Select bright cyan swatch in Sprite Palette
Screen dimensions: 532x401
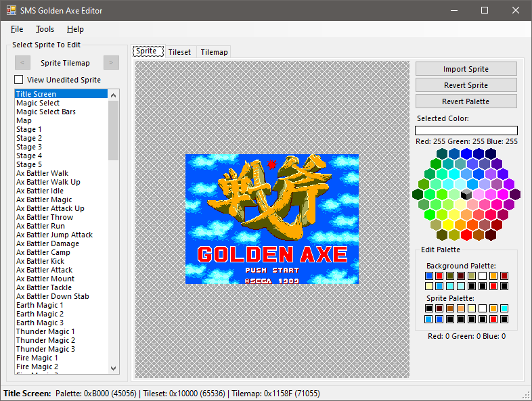click(504, 308)
